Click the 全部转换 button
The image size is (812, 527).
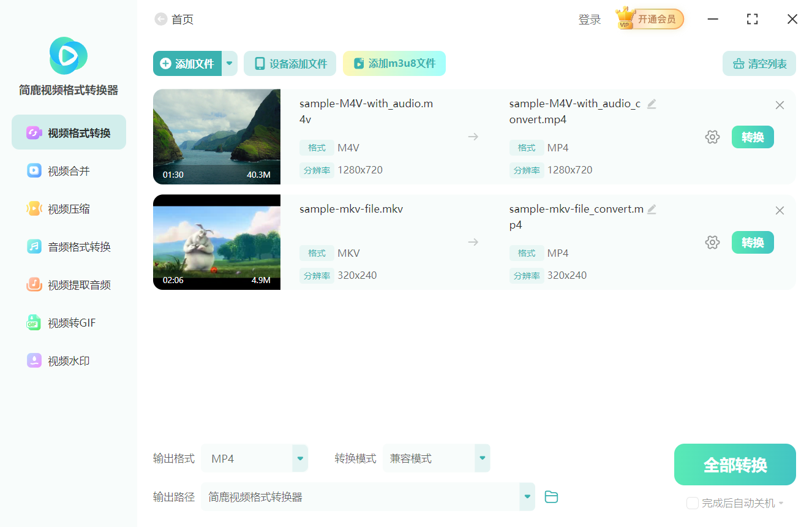click(735, 464)
